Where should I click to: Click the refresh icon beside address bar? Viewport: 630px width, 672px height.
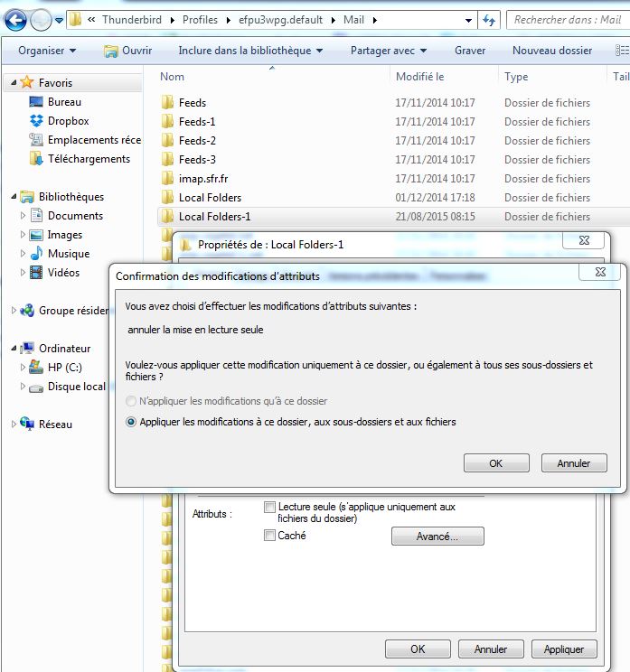click(489, 20)
